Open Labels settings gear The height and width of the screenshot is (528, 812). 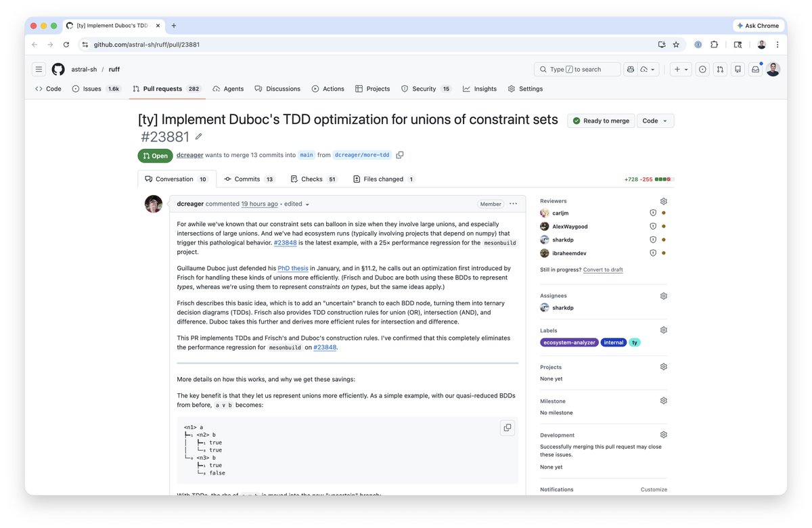click(663, 330)
